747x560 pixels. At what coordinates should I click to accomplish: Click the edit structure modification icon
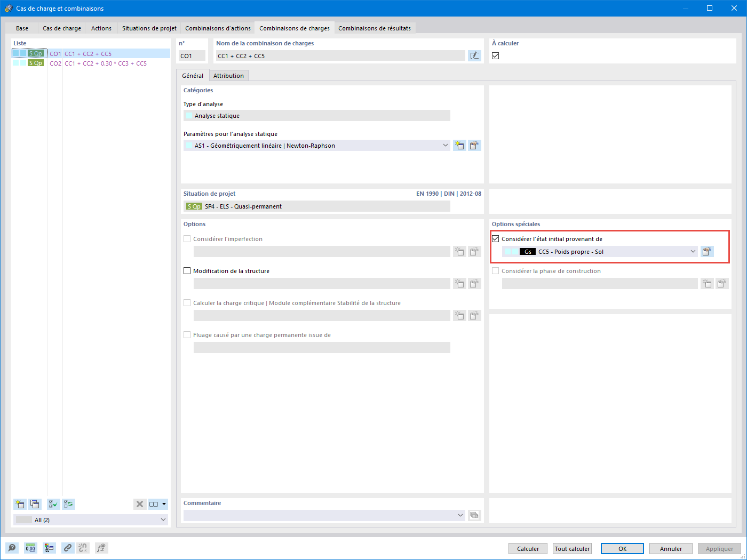tap(474, 284)
